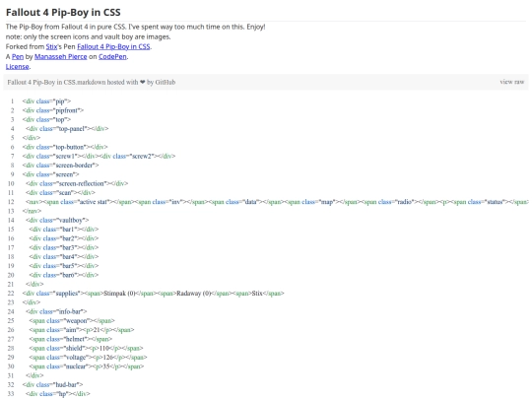Click the shield span line showing 110

pyautogui.click(x=86, y=348)
